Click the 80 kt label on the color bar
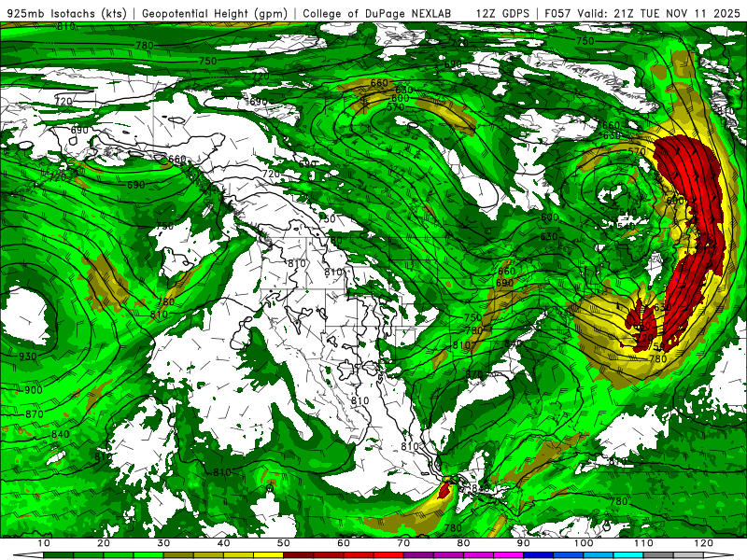Image resolution: width=747 pixels, height=560 pixels. tap(463, 543)
